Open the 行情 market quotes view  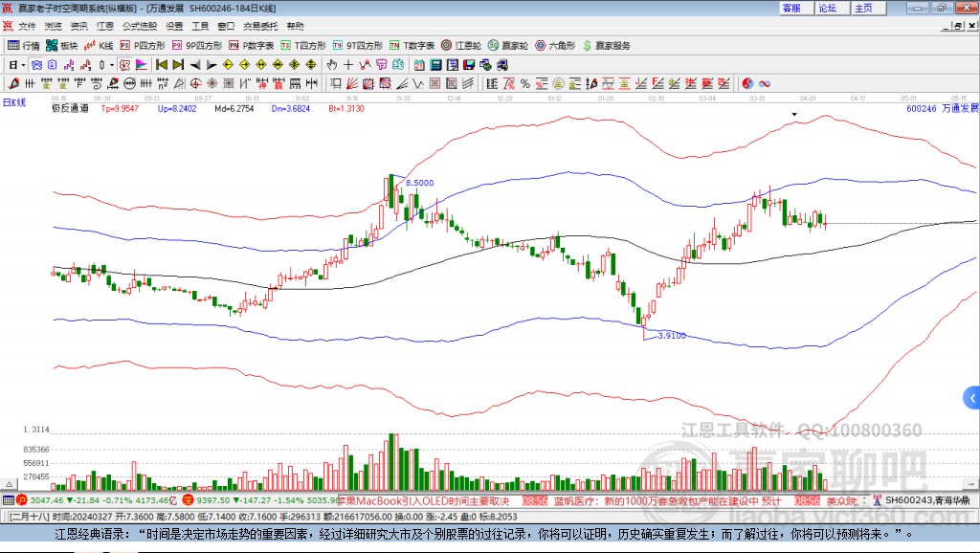(24, 45)
